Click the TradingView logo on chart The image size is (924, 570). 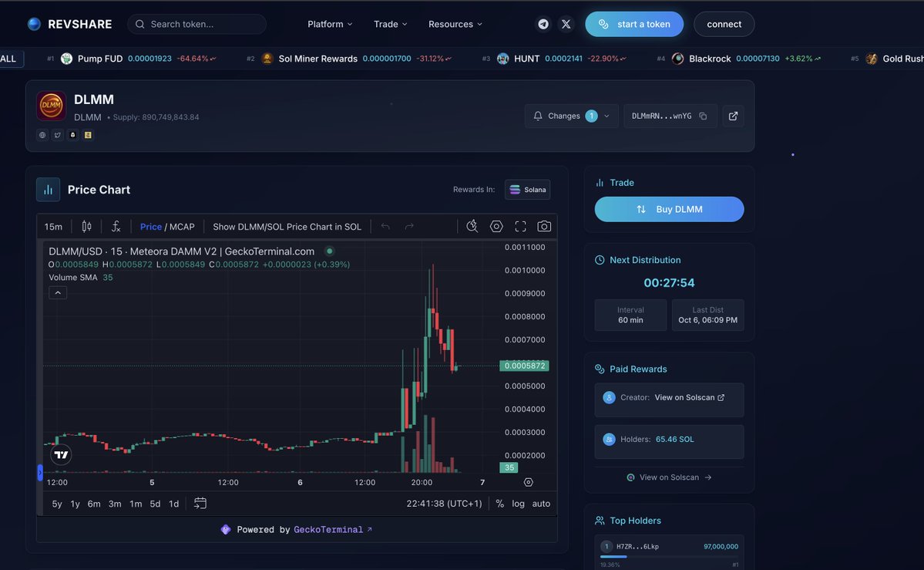[x=61, y=454]
